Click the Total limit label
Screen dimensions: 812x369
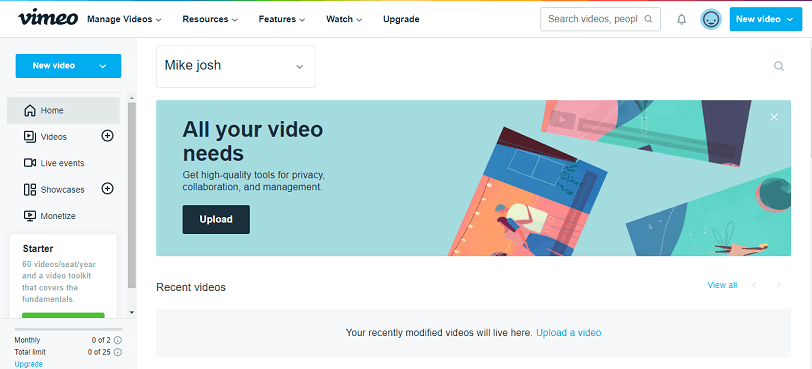tap(30, 352)
